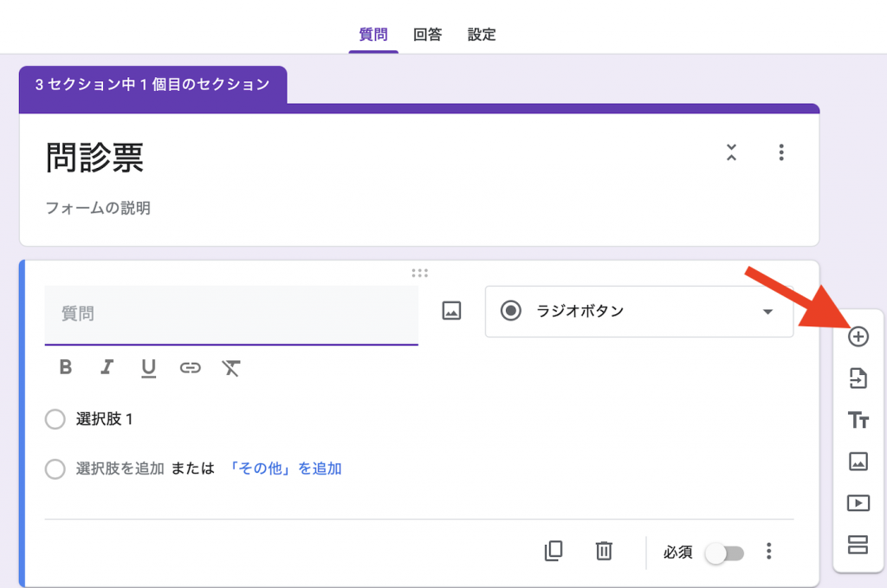Open the section's three-dot options menu

click(x=781, y=153)
